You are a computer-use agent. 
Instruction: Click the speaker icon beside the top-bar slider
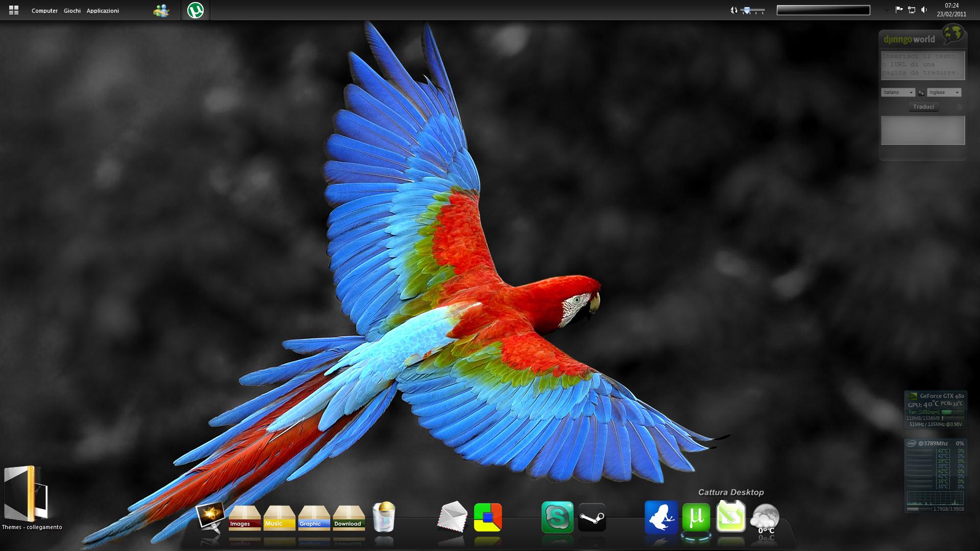734,10
